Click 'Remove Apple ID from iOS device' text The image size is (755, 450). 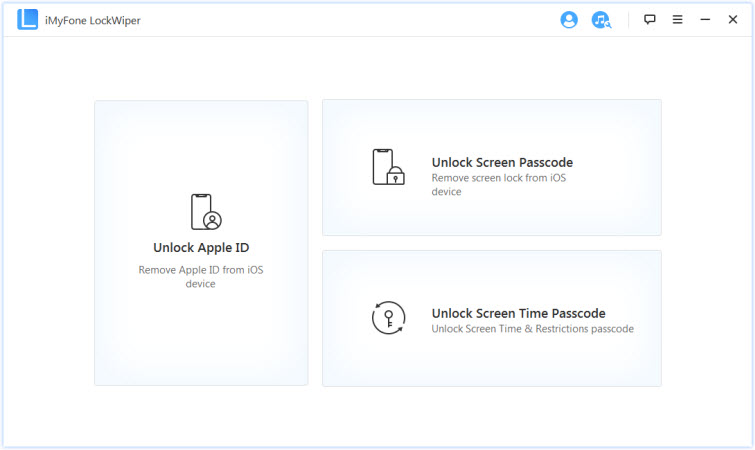pos(201,276)
